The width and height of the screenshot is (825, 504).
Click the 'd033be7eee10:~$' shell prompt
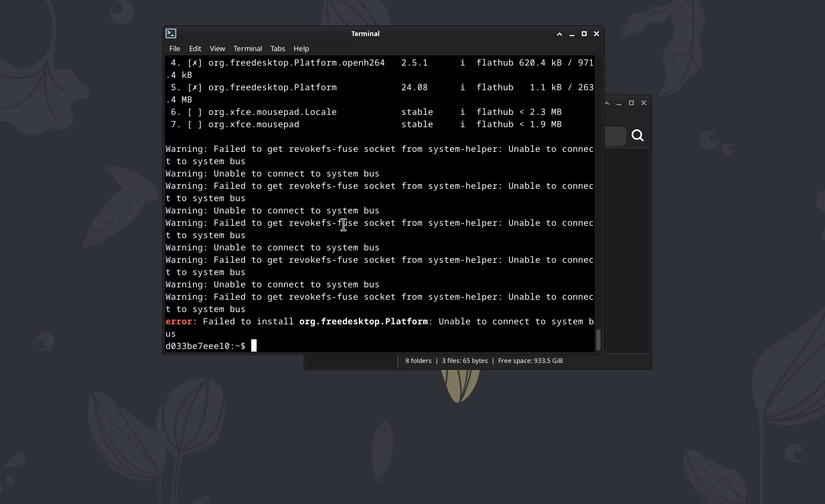pyautogui.click(x=205, y=346)
